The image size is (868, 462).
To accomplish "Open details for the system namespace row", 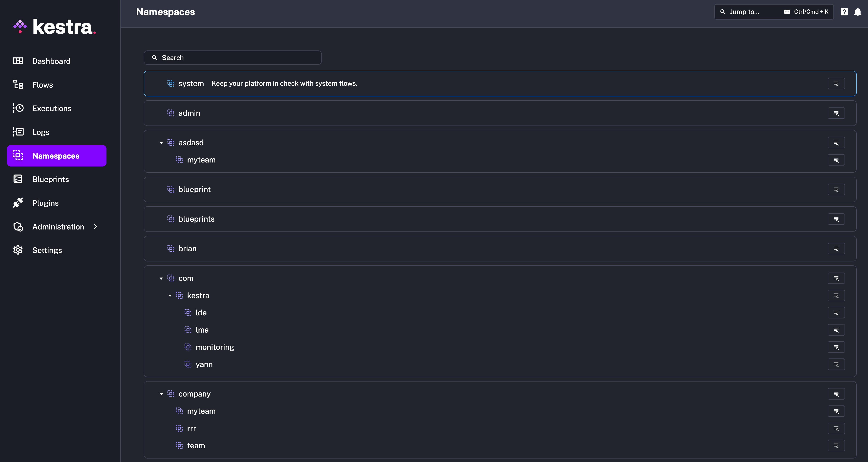I will [x=836, y=84].
